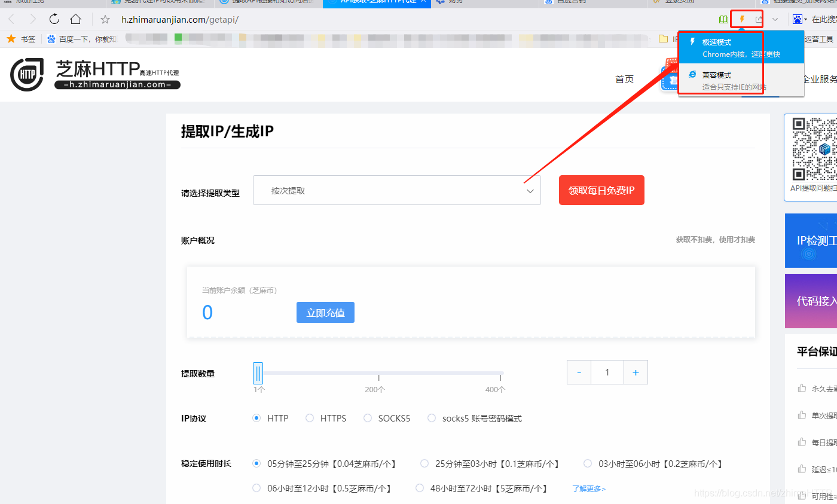This screenshot has width=837, height=504.
Task: Open the 了解更多> link
Action: point(589,488)
